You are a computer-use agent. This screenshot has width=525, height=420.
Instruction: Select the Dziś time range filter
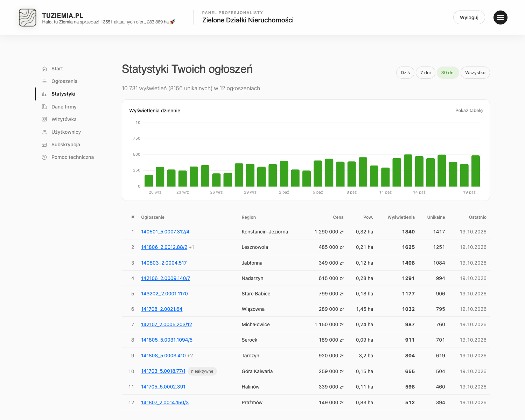click(405, 73)
